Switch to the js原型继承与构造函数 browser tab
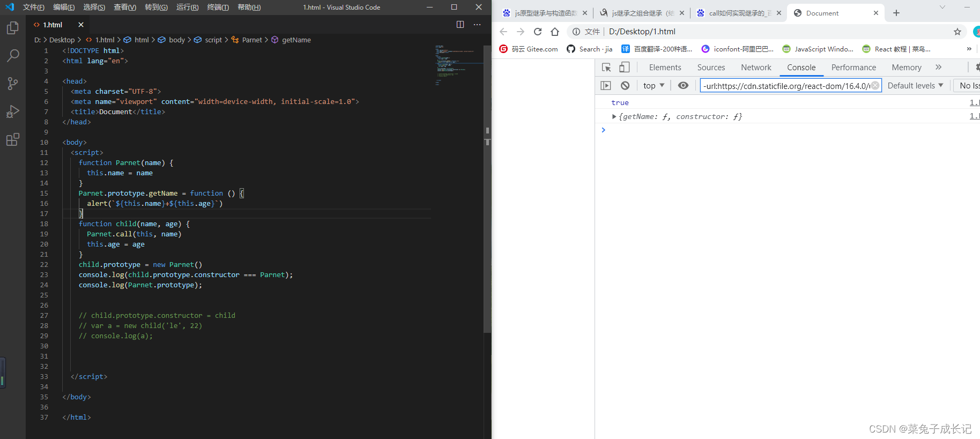The height and width of the screenshot is (439, 980). [545, 13]
